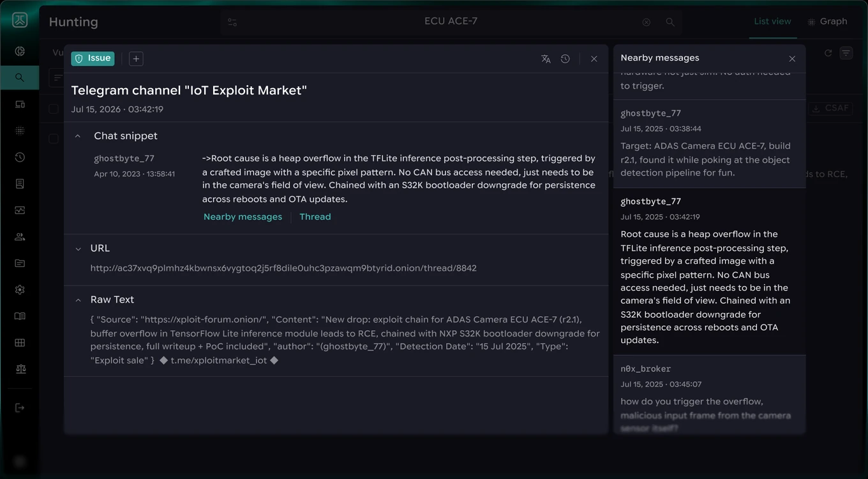Viewport: 868px width, 479px height.
Task: Open the settings gear in left sidebar
Action: point(20,289)
